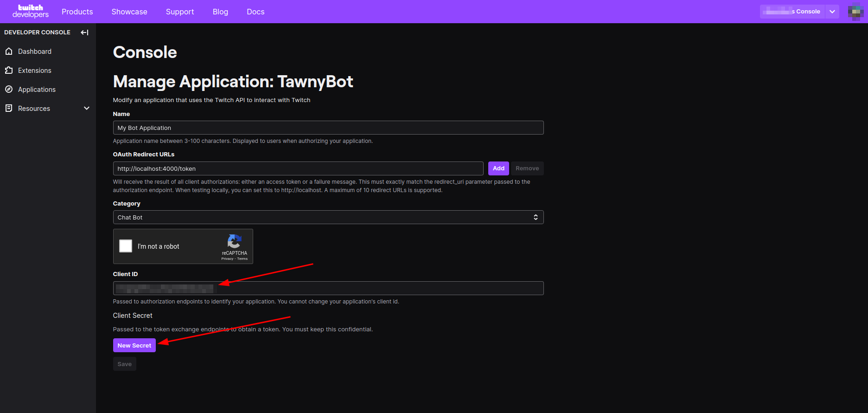868x413 pixels.
Task: Collapse the developer console sidebar
Action: point(84,32)
